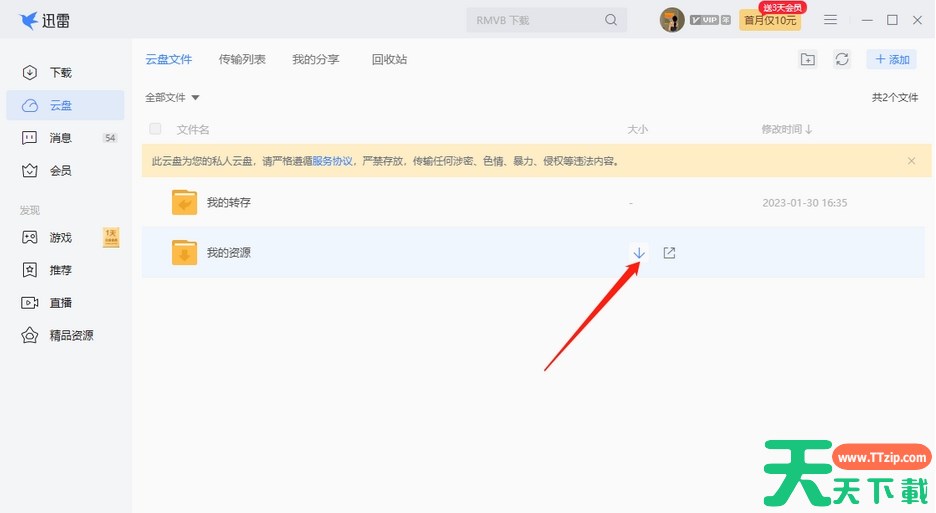Go to 消息 in the sidebar
Viewport: 936px width, 513px height.
[61, 138]
